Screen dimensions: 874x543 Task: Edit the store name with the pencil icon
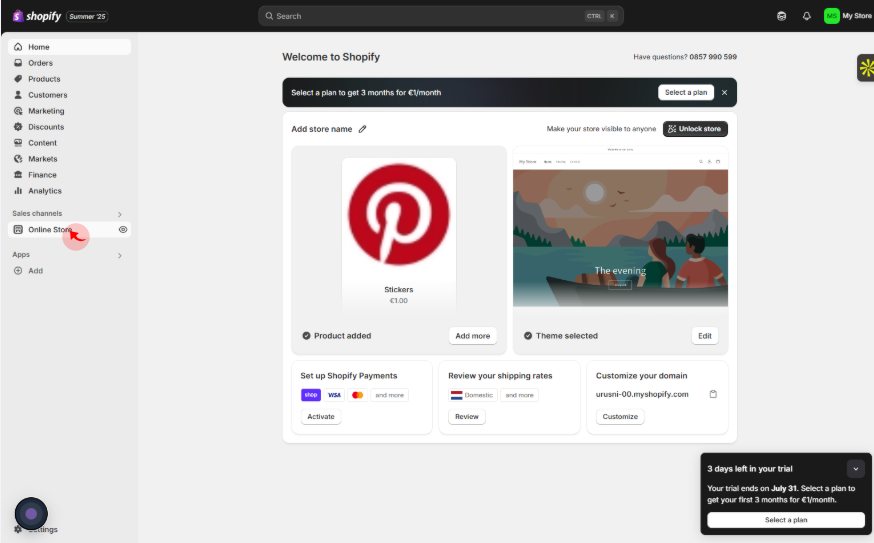(x=362, y=129)
